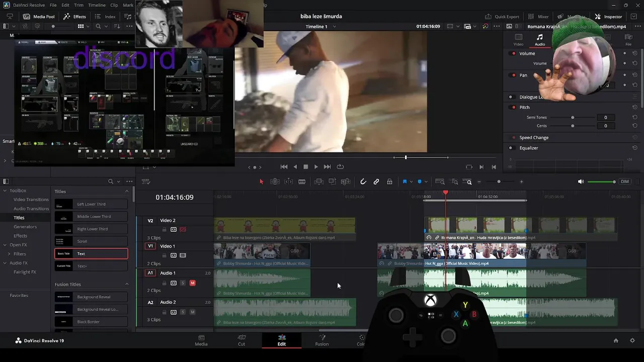
Task: Open the Trim menu
Action: click(x=78, y=5)
